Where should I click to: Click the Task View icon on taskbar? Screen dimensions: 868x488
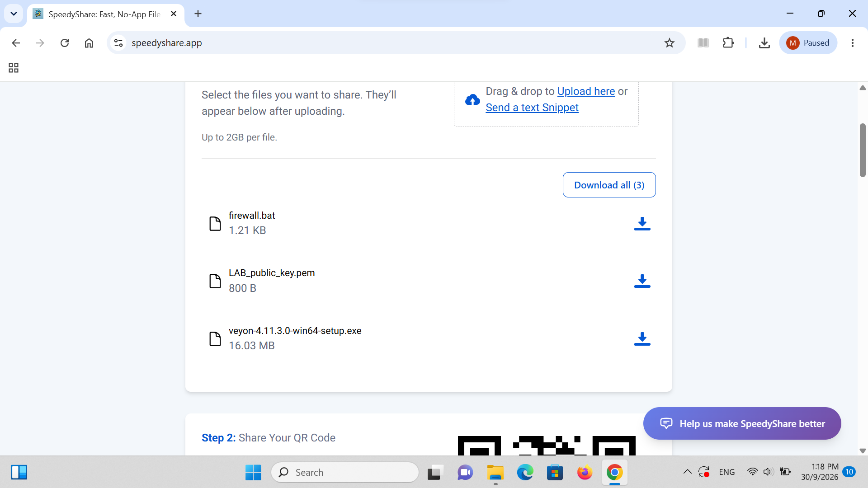[435, 473]
